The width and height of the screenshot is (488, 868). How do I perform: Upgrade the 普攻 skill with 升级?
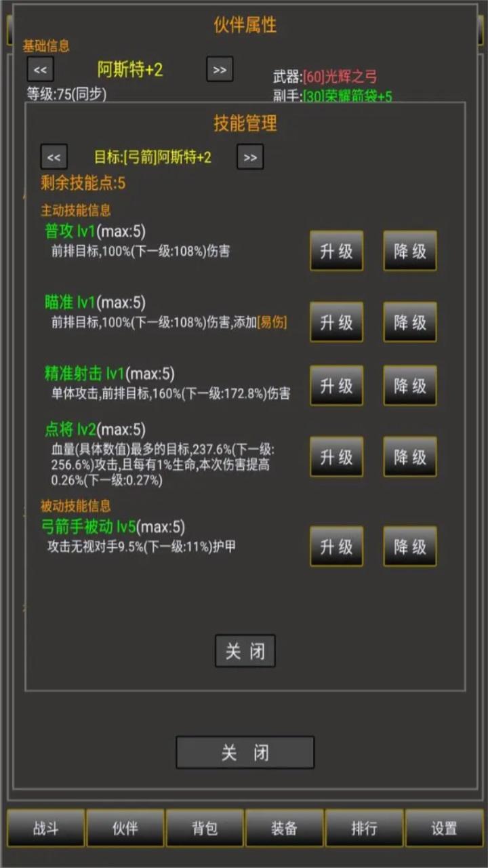[337, 251]
